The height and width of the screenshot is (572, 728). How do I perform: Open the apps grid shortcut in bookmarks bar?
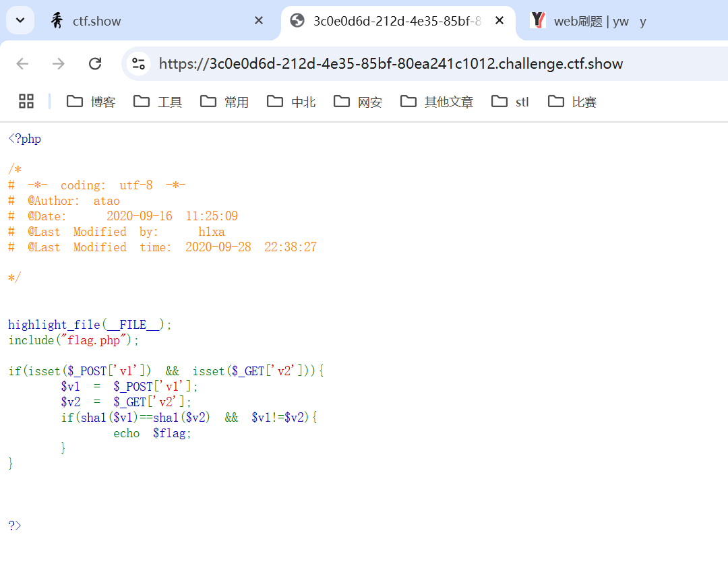[26, 101]
